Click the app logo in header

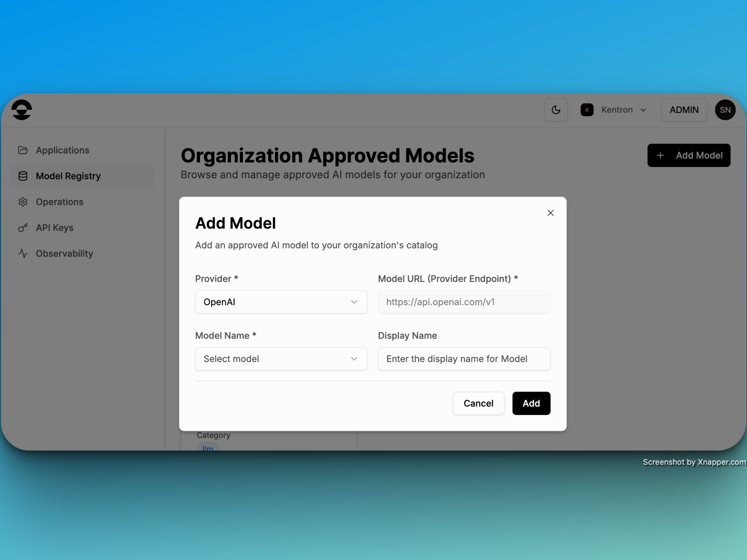tap(22, 110)
